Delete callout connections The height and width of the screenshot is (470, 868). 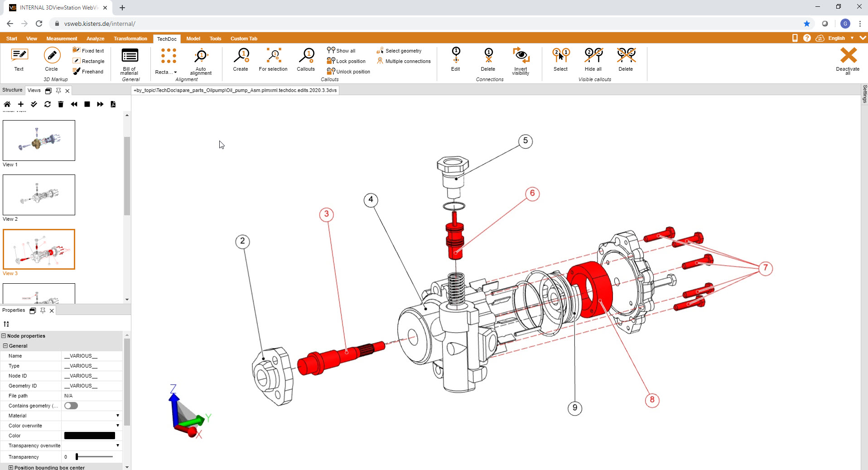click(x=488, y=59)
